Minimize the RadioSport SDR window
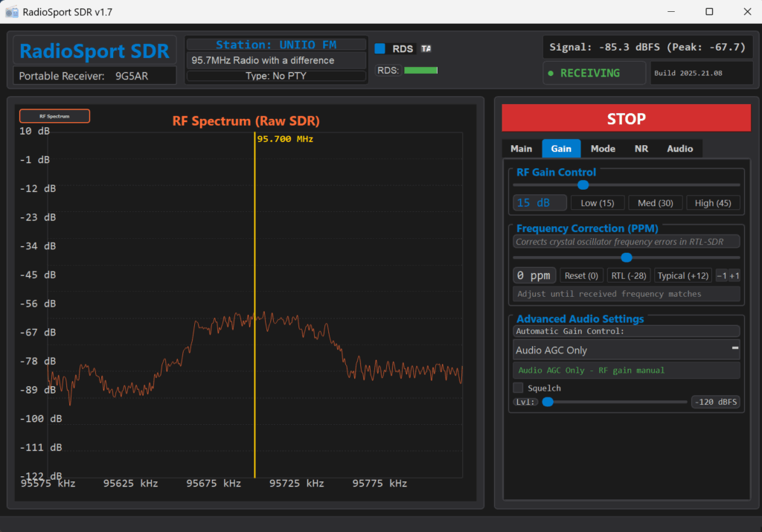This screenshot has height=532, width=762. click(671, 12)
